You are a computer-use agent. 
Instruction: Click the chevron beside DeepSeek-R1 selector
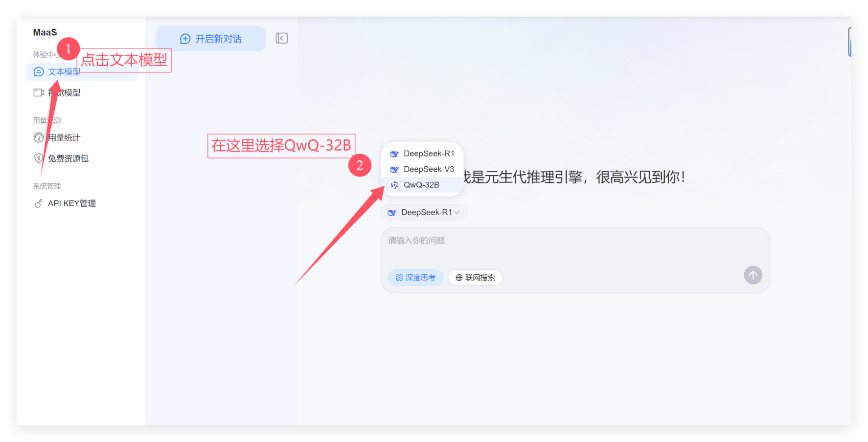tap(457, 213)
